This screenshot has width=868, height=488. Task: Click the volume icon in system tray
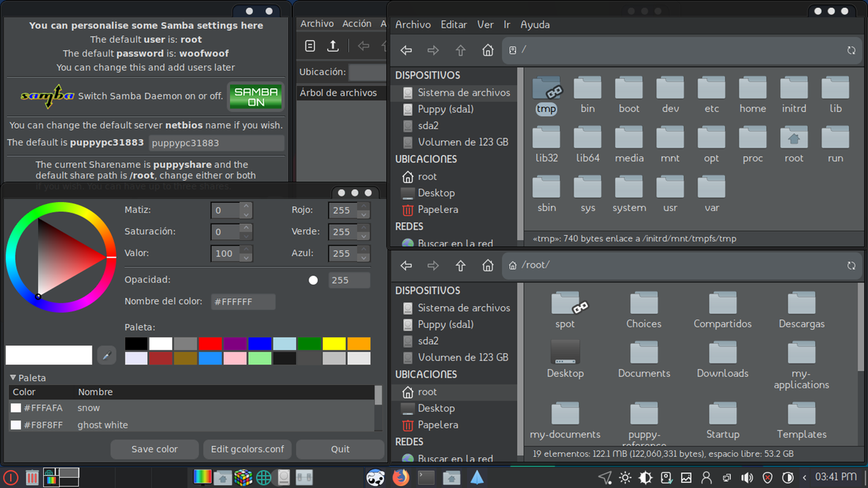[x=747, y=478]
